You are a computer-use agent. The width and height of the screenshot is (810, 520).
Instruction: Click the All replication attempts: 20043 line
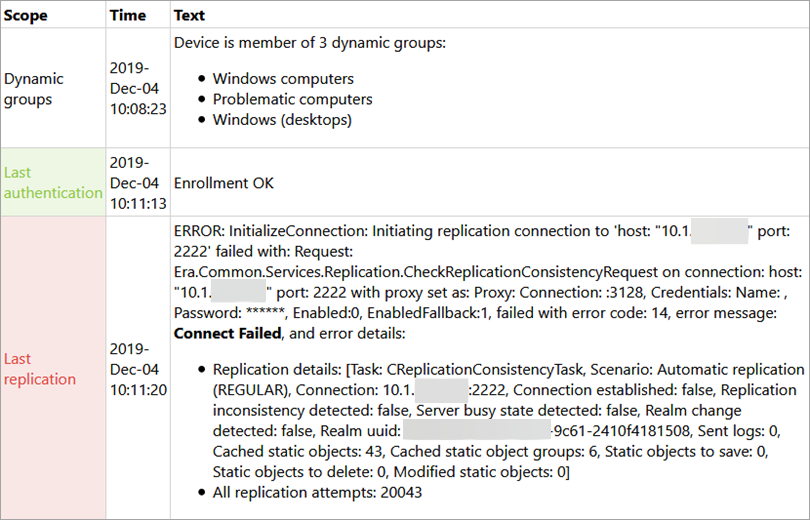[x=317, y=493]
